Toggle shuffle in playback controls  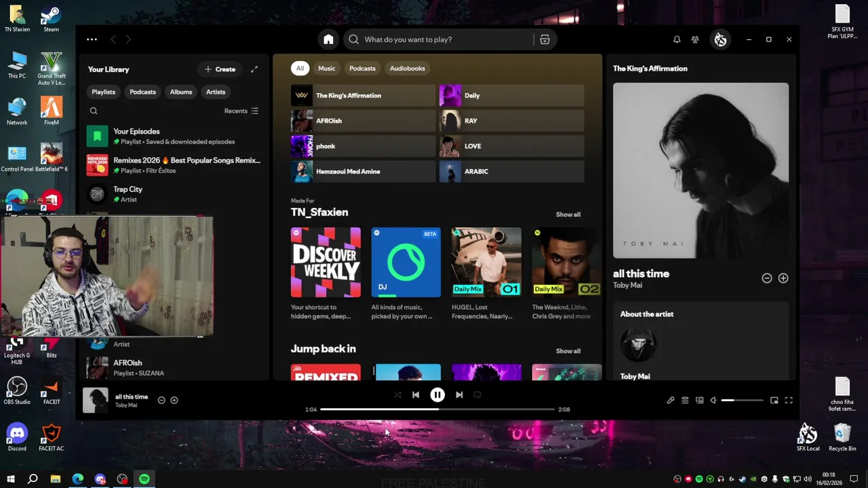[x=397, y=395]
